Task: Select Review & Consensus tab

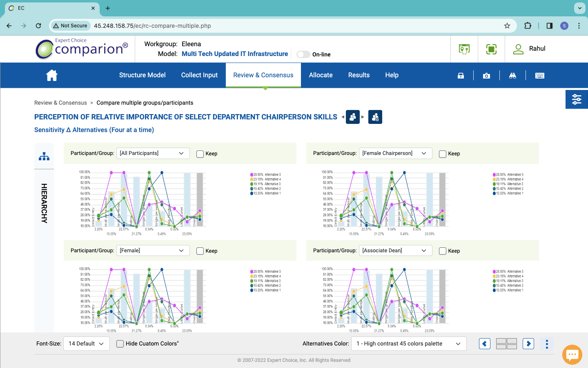Action: [x=263, y=75]
